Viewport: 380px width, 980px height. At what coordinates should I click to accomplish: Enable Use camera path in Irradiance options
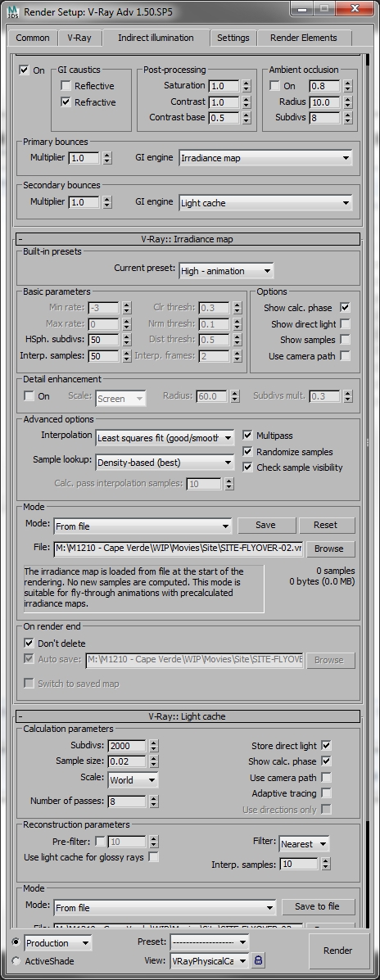tap(345, 355)
